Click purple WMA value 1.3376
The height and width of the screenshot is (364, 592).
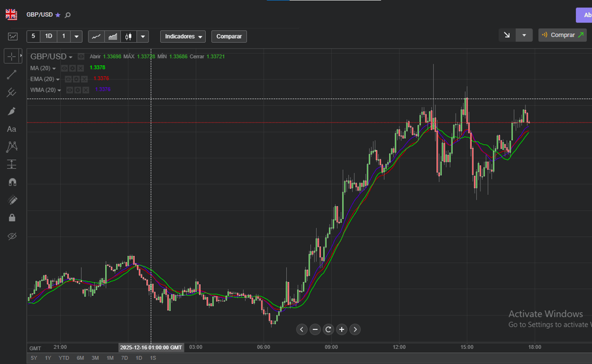(103, 90)
